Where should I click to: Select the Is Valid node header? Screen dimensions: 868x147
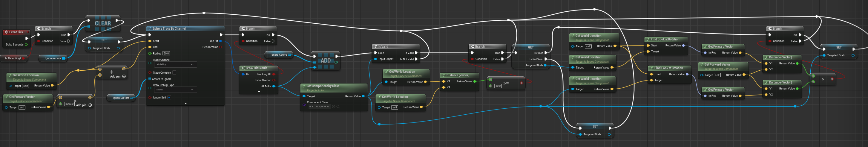(x=396, y=46)
